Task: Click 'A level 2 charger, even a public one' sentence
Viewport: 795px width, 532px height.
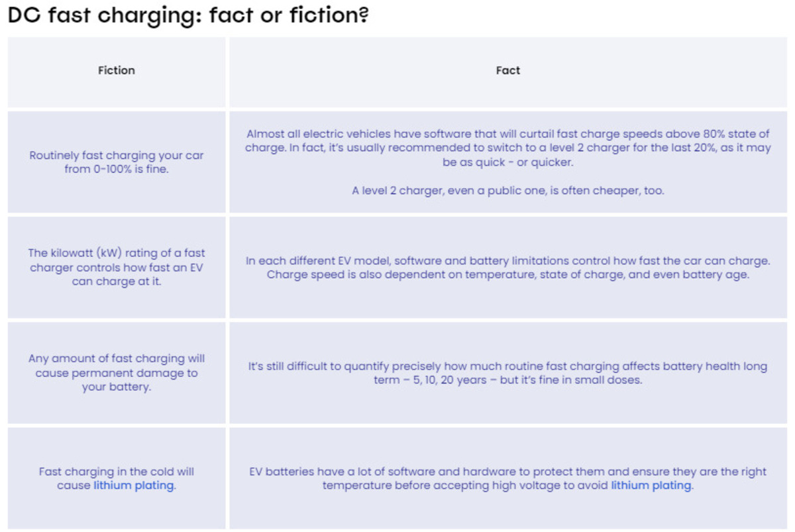Action: (508, 191)
